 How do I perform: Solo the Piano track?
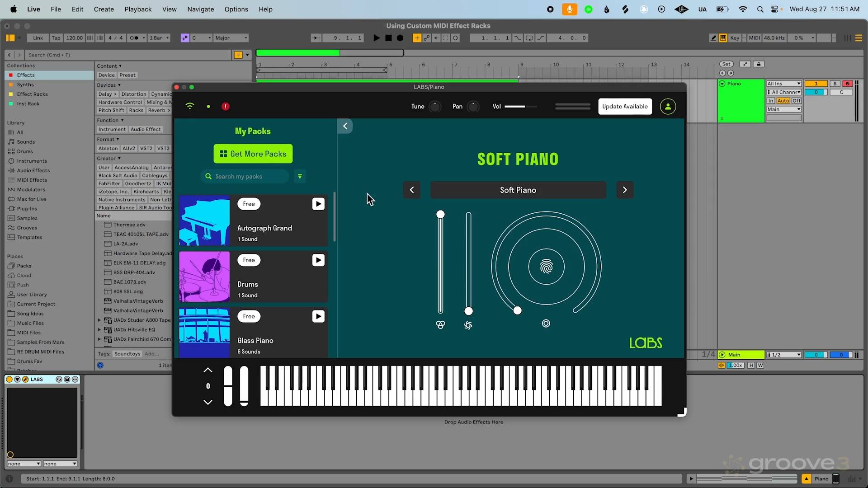[835, 84]
